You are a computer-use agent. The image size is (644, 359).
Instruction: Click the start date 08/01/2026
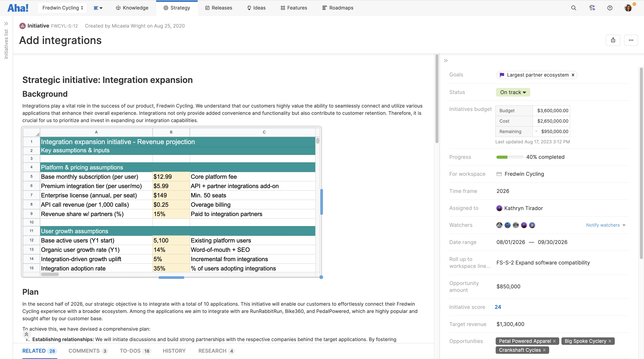point(511,242)
